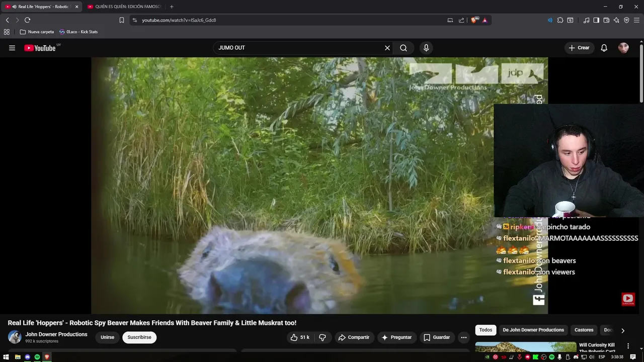This screenshot has height=362, width=644.
Task: Open the Brave Shields lion icon
Action: 474,20
